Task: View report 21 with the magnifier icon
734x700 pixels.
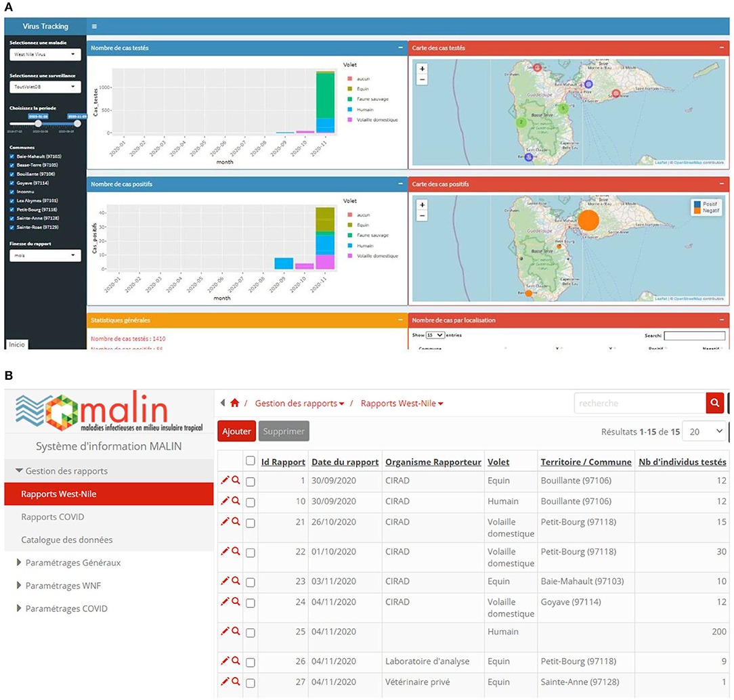Action: click(x=236, y=521)
